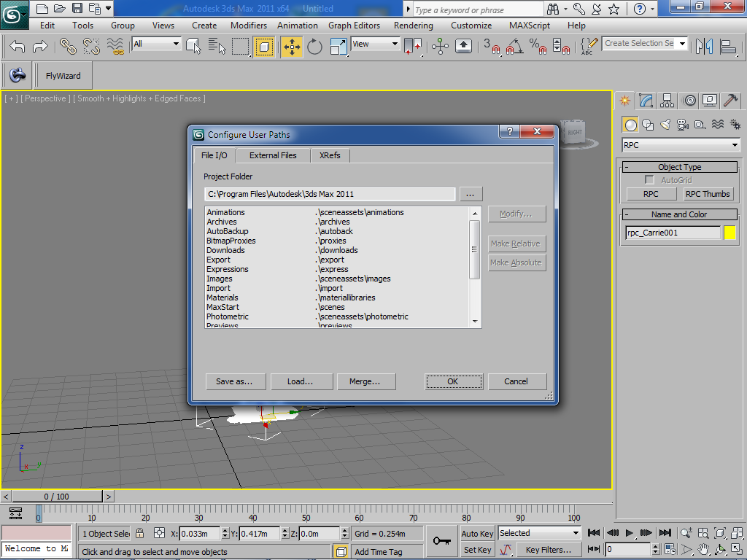Select the Unlink Selection tool
Screen dimensions: 747x560
pos(91,46)
